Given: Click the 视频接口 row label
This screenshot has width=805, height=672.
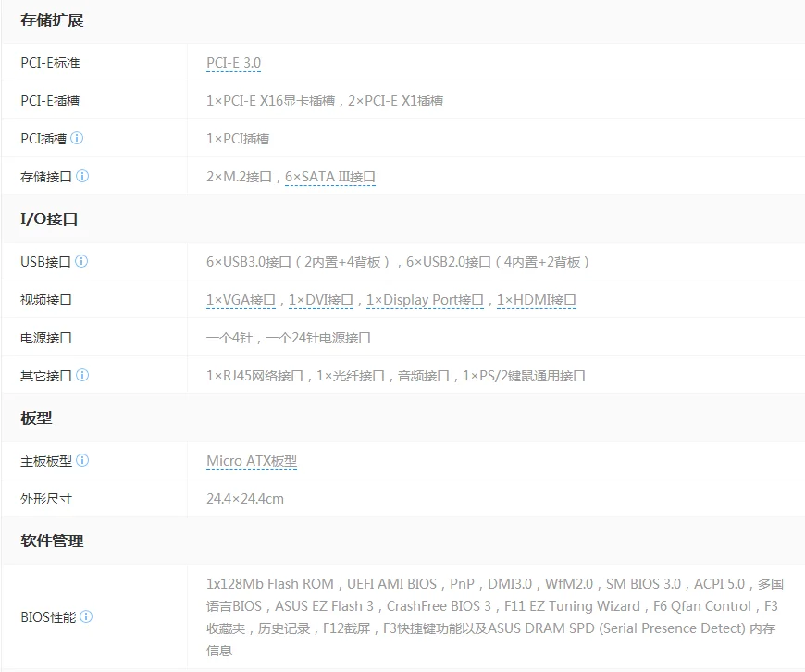Looking at the screenshot, I should (45, 300).
